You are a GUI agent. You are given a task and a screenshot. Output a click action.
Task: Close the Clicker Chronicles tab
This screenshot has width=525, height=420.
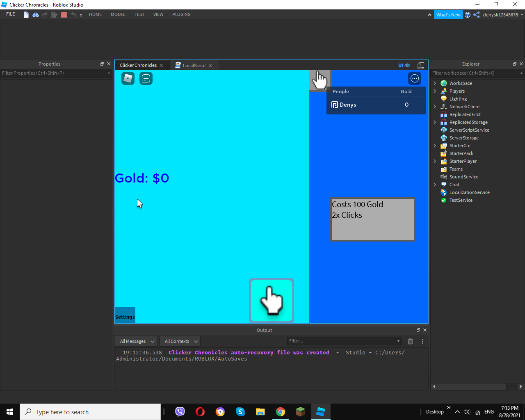161,66
